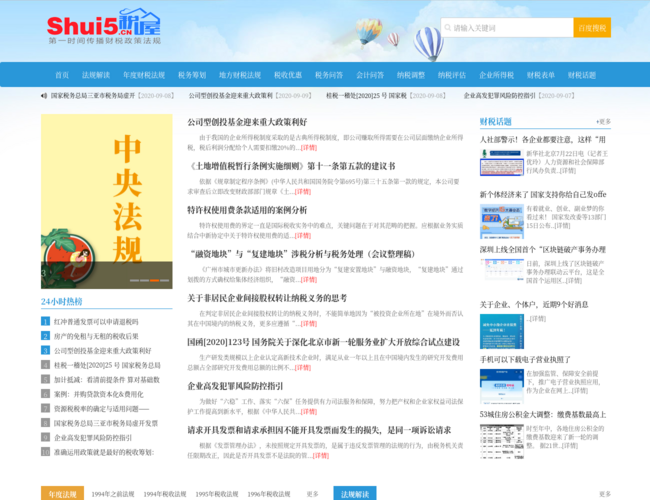
Task: Open thumbnail for 手机可以下载电子营业执照了
Action: [x=502, y=386]
